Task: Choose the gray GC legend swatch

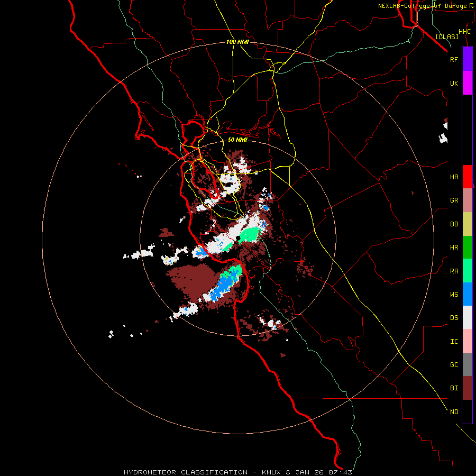Action: [467, 364]
